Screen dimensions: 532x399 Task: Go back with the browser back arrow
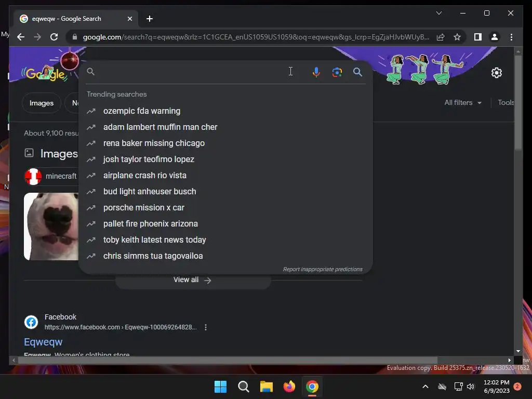click(21, 37)
